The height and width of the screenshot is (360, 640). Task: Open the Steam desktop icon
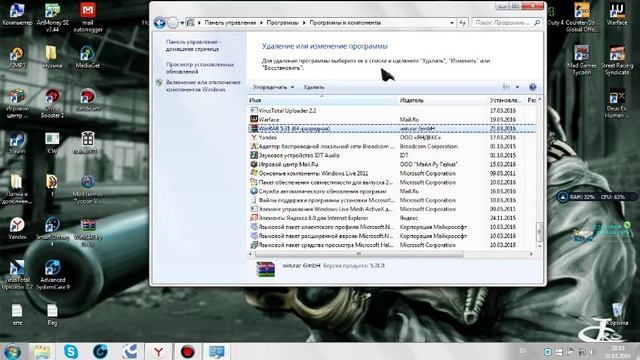click(17, 143)
